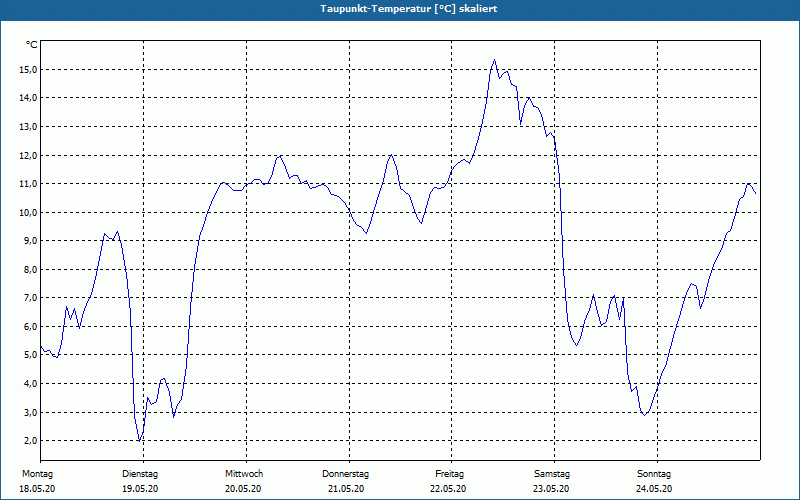Click the date 20.05.20

[243, 489]
